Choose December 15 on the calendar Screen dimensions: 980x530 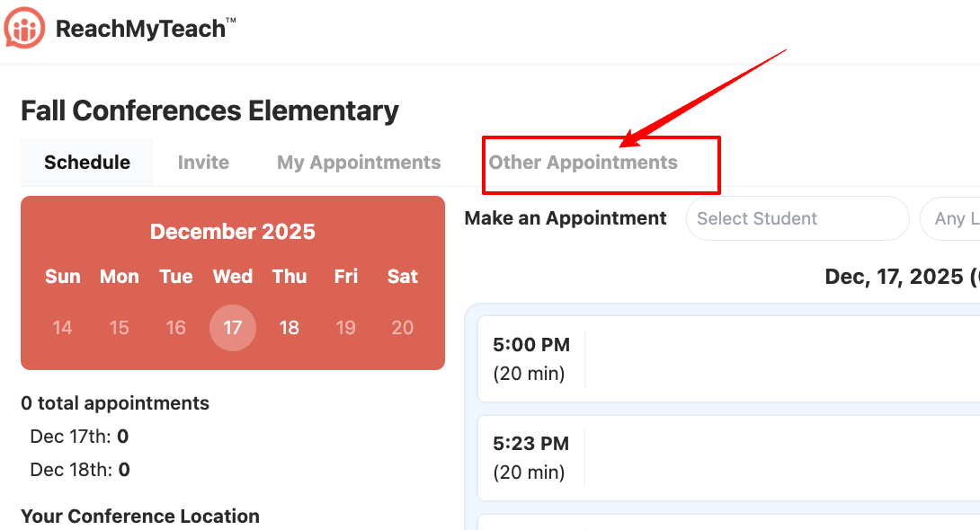[120, 328]
